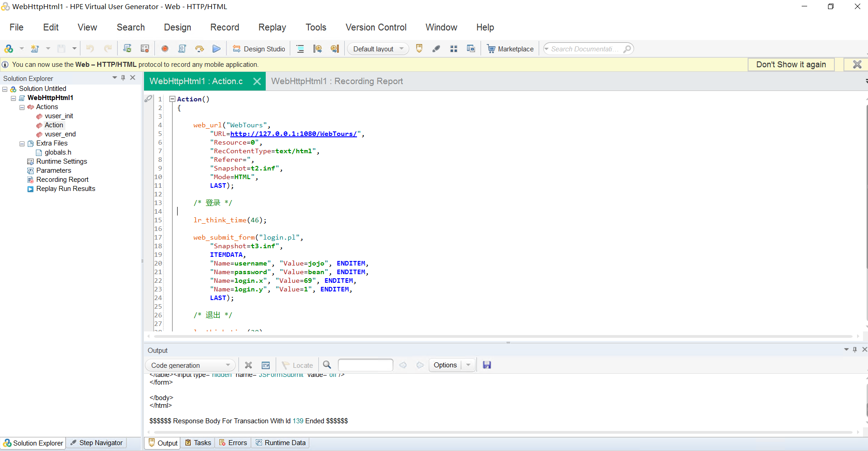The width and height of the screenshot is (868, 451).
Task: Open the Marketplace
Action: tap(511, 49)
